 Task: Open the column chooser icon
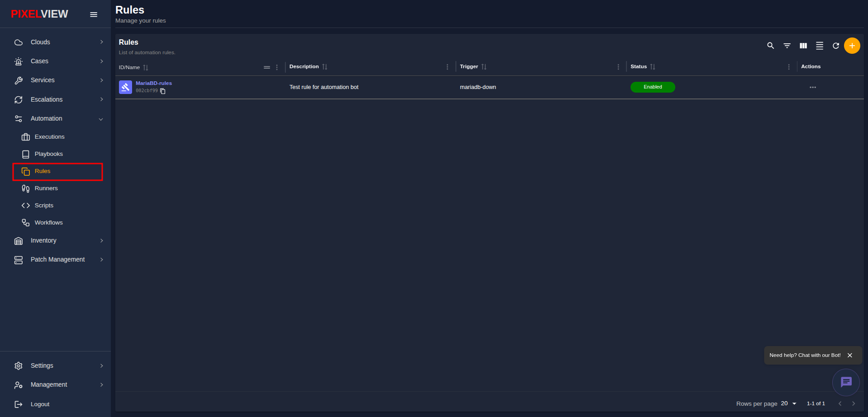803,46
